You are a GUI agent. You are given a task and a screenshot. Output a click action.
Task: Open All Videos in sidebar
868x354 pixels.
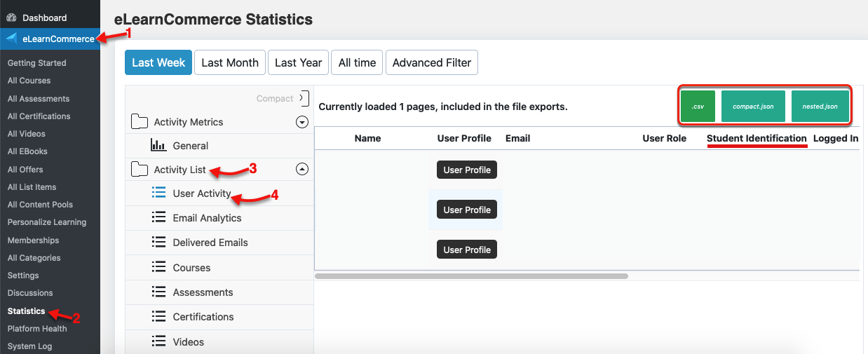point(27,134)
